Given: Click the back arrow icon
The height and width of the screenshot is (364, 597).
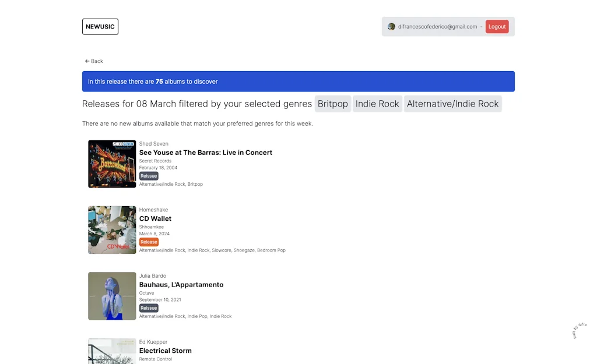Looking at the screenshot, I should (x=87, y=61).
